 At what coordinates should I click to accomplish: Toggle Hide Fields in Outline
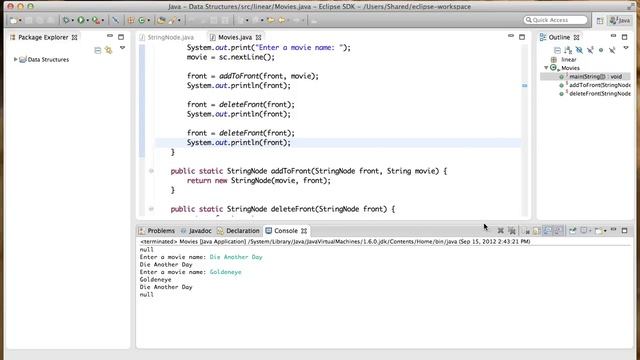point(579,50)
